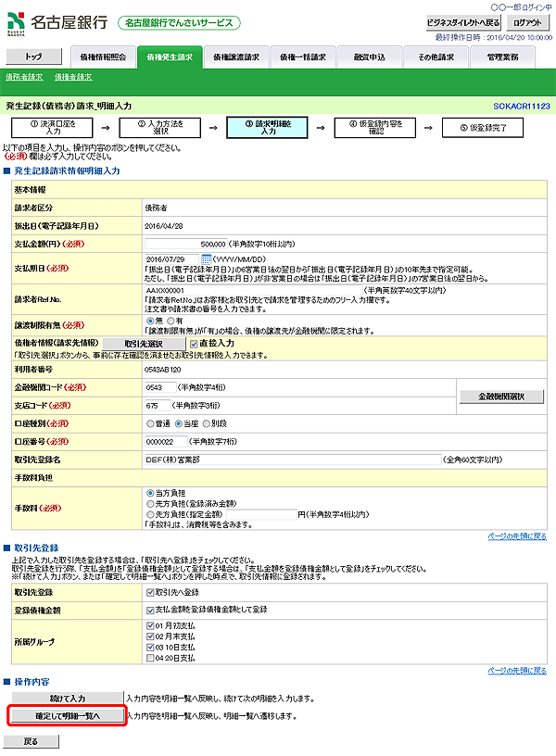
Task: Open 融資申込 tab
Action: pyautogui.click(x=370, y=57)
